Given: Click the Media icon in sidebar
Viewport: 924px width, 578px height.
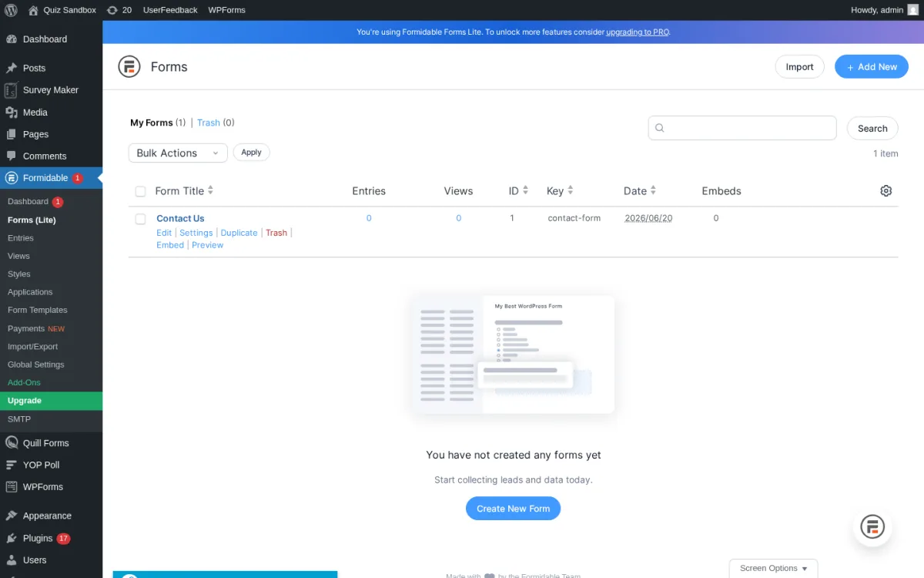Looking at the screenshot, I should 12,113.
